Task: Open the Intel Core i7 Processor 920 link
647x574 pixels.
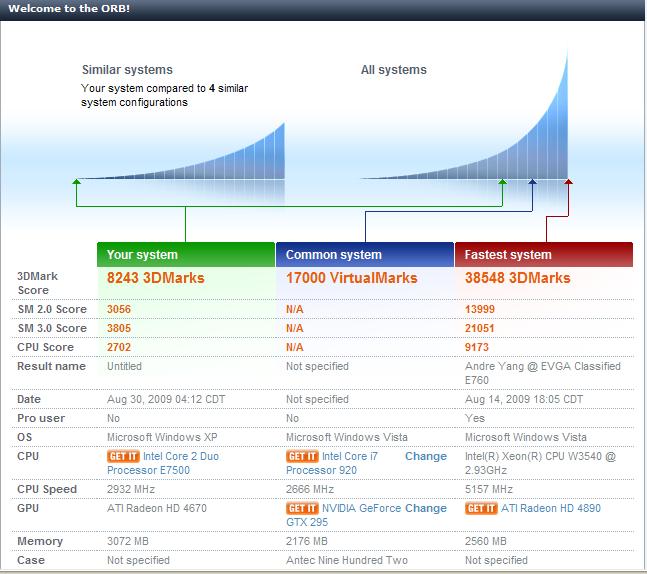Action: coord(332,463)
